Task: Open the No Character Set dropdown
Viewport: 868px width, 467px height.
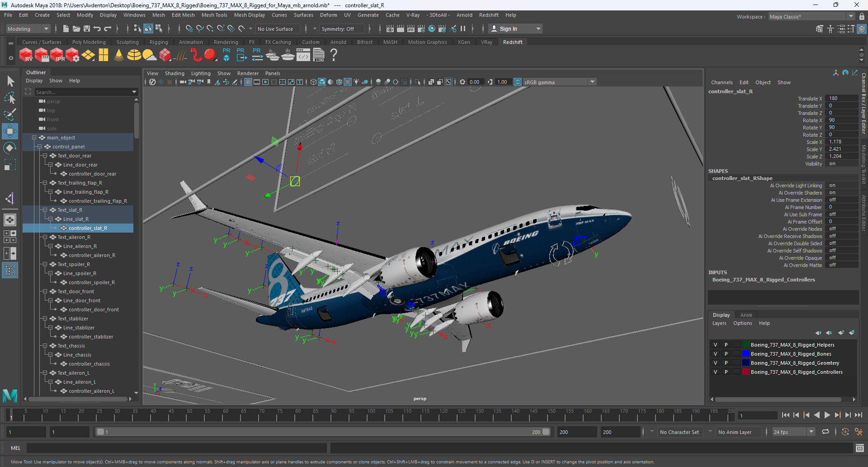Action: click(x=679, y=432)
